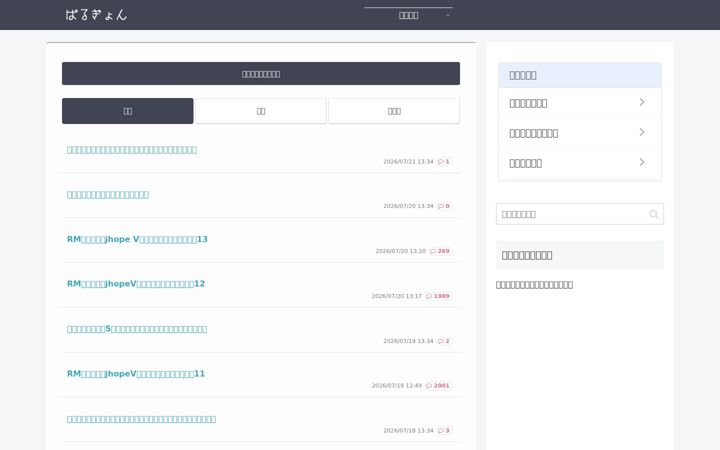720x450 pixels.
Task: Click the comment bubble showing 2 comments
Action: (444, 341)
